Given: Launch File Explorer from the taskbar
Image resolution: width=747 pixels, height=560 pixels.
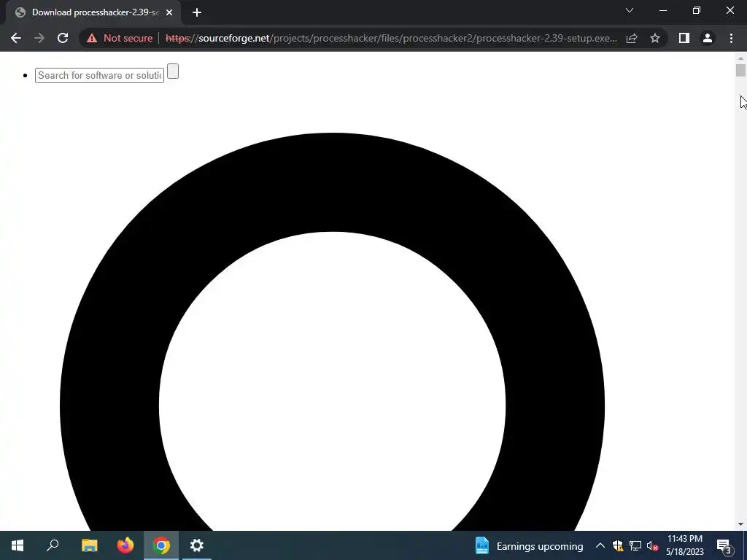Looking at the screenshot, I should [x=89, y=545].
